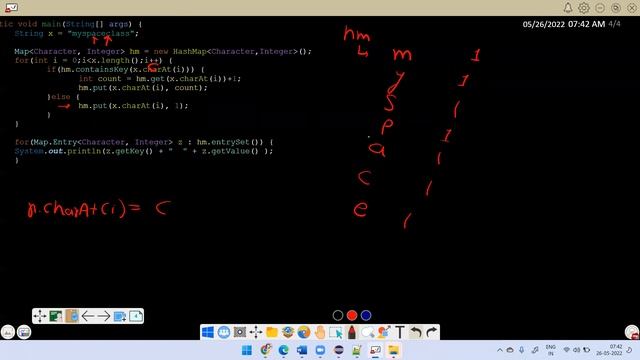Select the pan arrows tool in drawing toolbar
Screen dimensions: 640x360
pos(256,332)
